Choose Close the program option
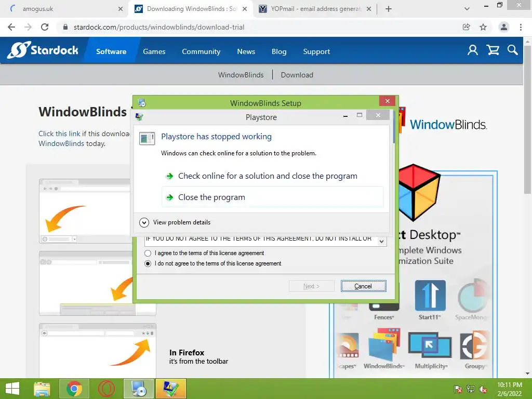Screen dimensions: 532x399 tap(272, 197)
